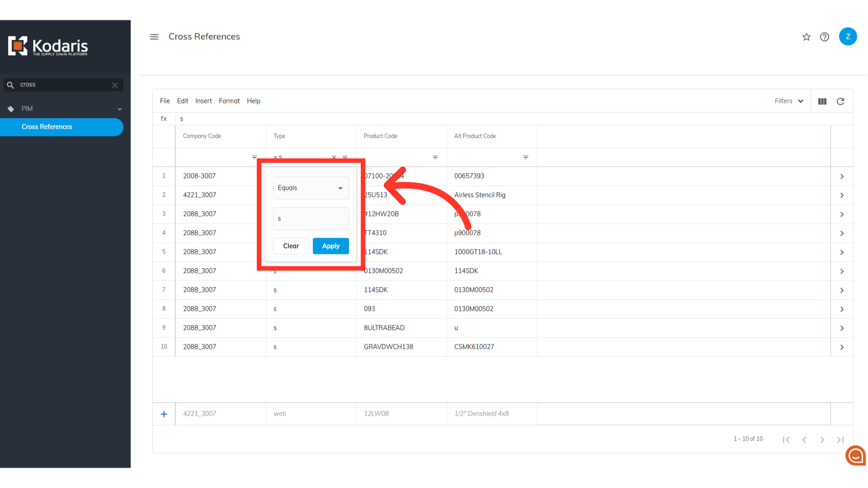The width and height of the screenshot is (868, 488).
Task: Clear the filter in popup
Action: [291, 246]
